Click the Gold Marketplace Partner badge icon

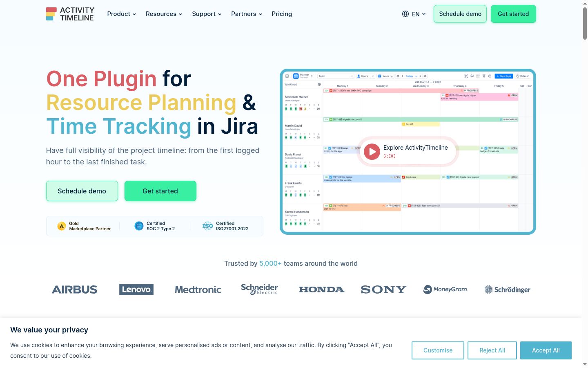click(x=62, y=226)
